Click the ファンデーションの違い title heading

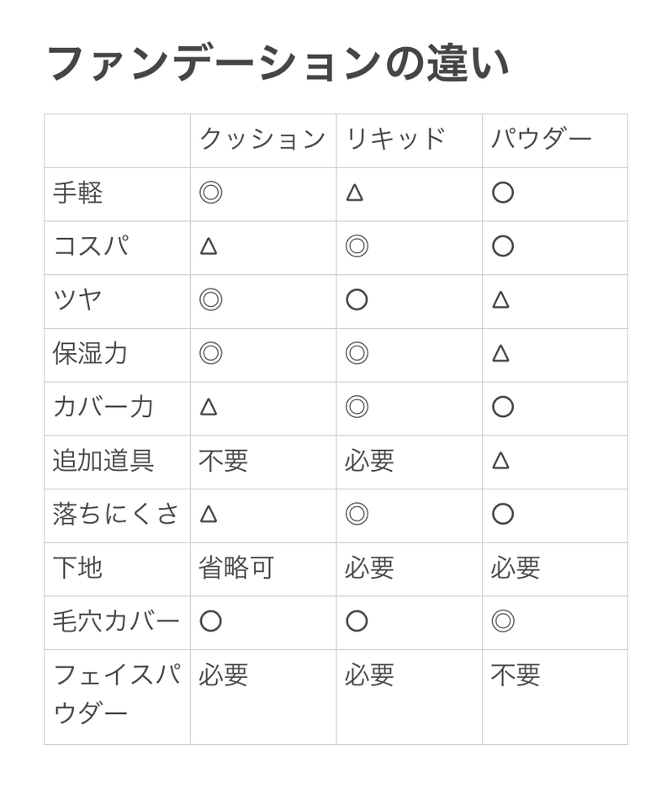(278, 64)
